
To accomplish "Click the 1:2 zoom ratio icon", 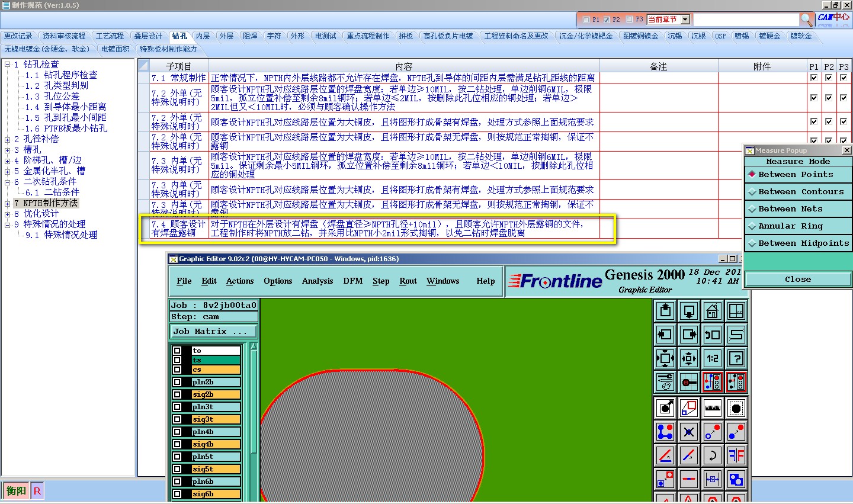I will tap(713, 358).
